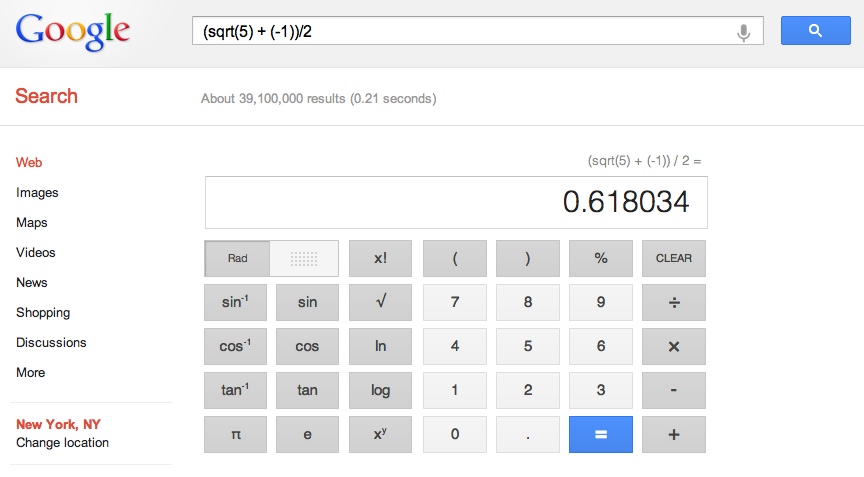Click the Change location link
Screen dimensions: 864x477
(x=62, y=442)
